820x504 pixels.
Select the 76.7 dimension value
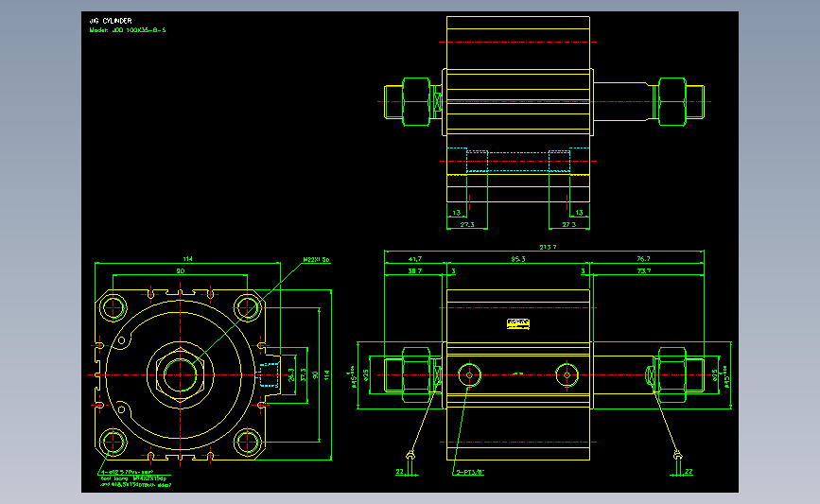643,259
